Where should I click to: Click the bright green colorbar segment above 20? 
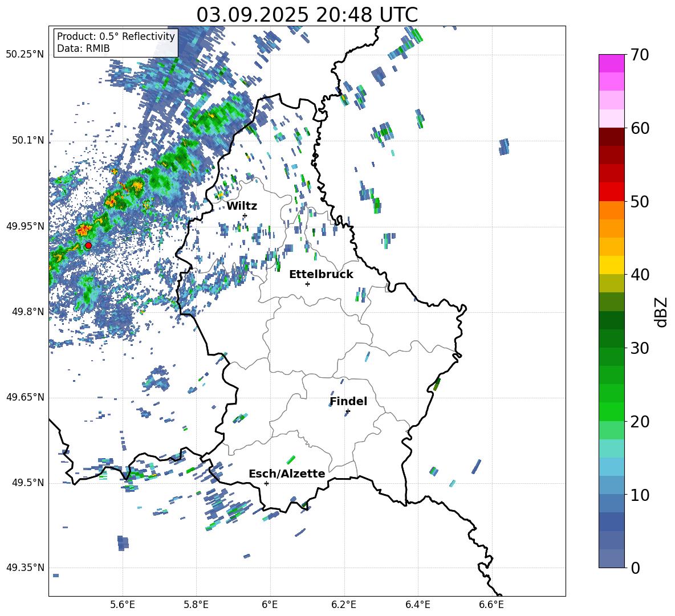[611, 411]
